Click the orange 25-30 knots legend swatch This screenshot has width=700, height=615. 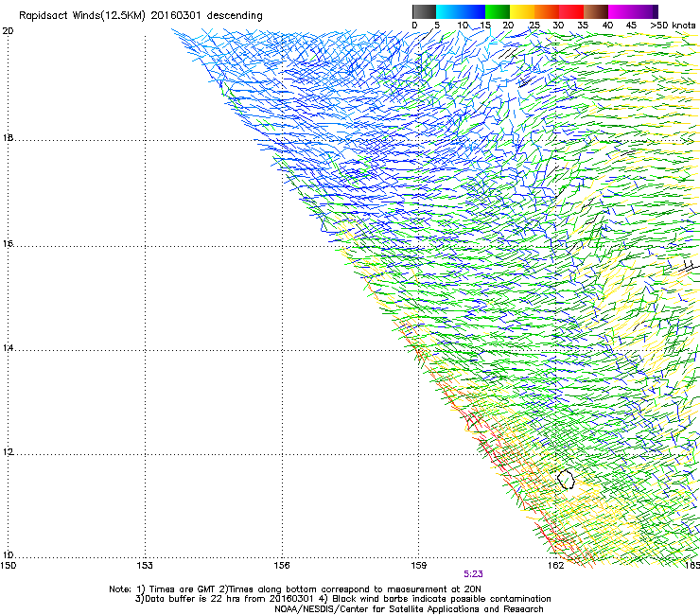(547, 11)
